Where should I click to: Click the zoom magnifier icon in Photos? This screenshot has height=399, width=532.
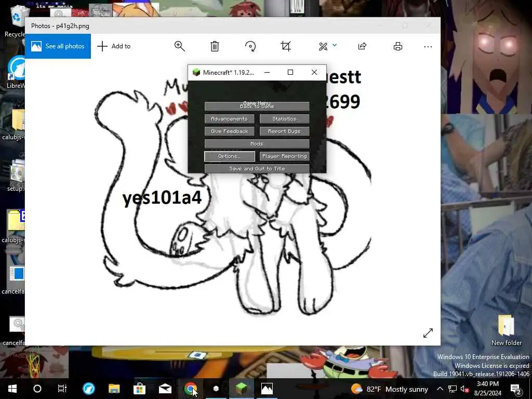point(179,46)
